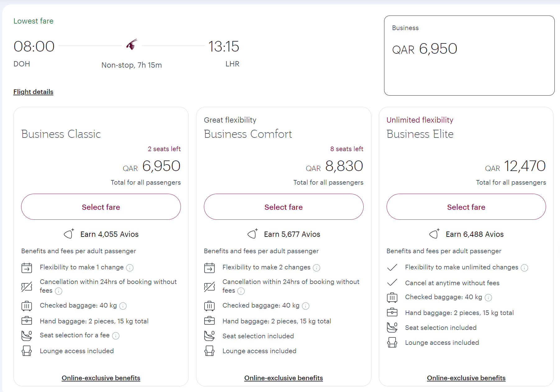Click info icon next to Business Comfort 2 changes
This screenshot has width=560, height=392.
click(x=316, y=268)
